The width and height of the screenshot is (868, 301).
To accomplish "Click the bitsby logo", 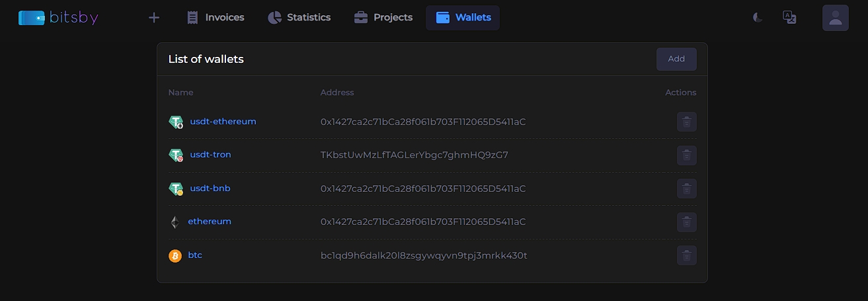I will point(58,18).
